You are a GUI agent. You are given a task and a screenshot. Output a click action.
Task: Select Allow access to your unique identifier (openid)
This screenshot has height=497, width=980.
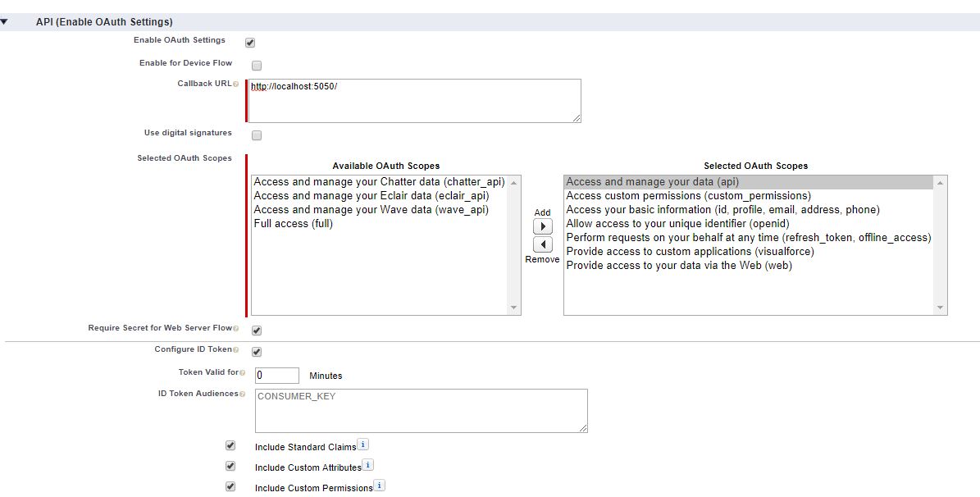[x=748, y=223]
